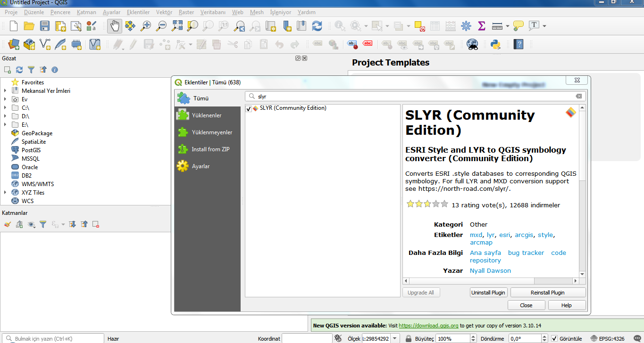Open Data Source Manager
This screenshot has height=343, width=644.
(x=14, y=45)
